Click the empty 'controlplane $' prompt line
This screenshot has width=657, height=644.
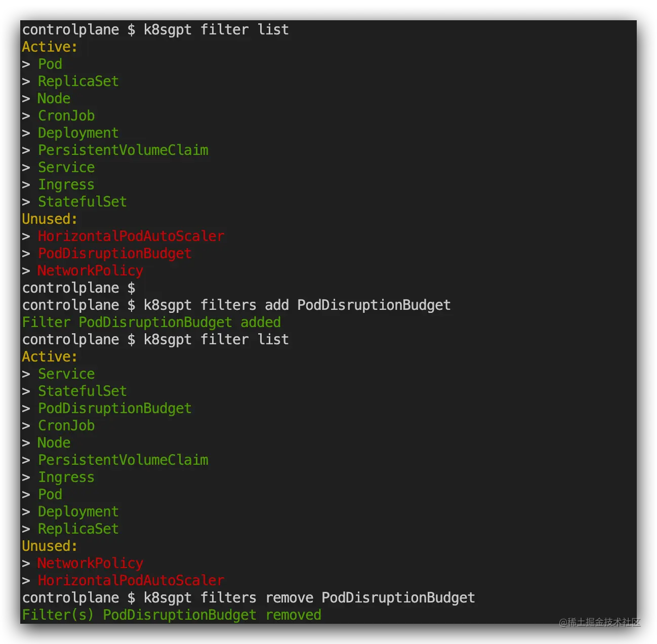tap(78, 288)
